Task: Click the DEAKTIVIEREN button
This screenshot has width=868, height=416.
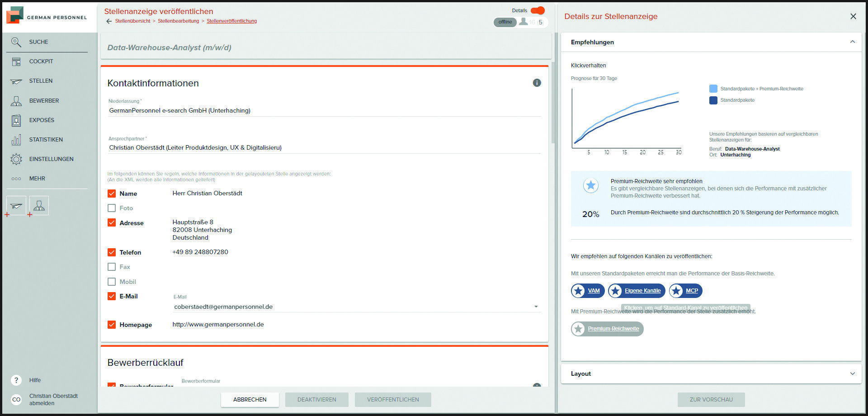Action: pyautogui.click(x=317, y=400)
